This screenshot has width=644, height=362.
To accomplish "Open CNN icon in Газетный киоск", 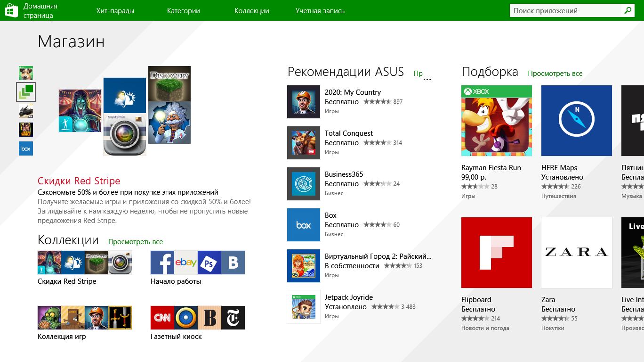I will pyautogui.click(x=162, y=318).
